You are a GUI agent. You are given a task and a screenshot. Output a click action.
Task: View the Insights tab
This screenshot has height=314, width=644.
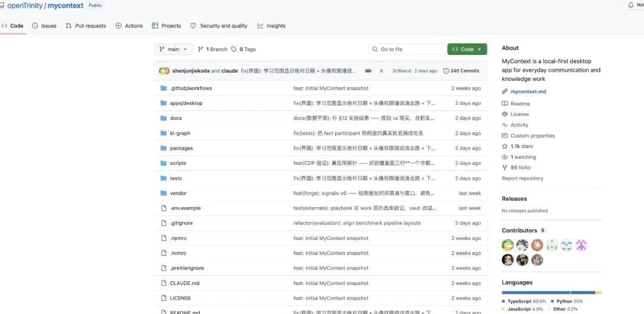271,26
